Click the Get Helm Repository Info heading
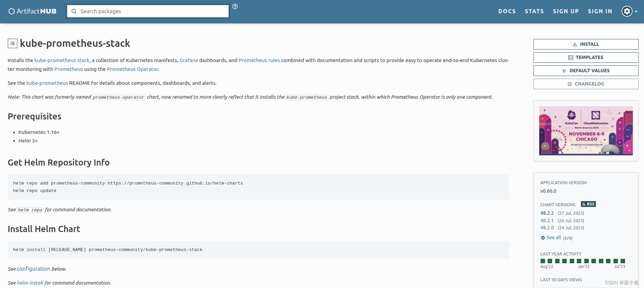 click(x=59, y=162)
